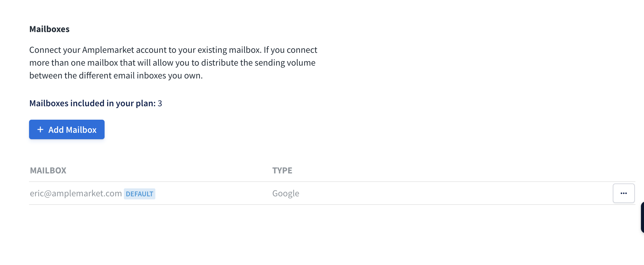Click the Add Mailbox button label
This screenshot has height=265, width=644.
[72, 130]
